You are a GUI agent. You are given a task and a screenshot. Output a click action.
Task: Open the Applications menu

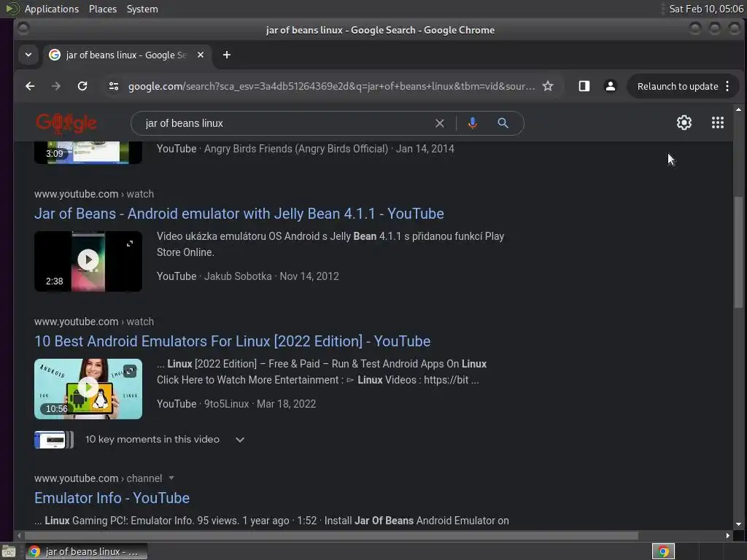coord(52,9)
